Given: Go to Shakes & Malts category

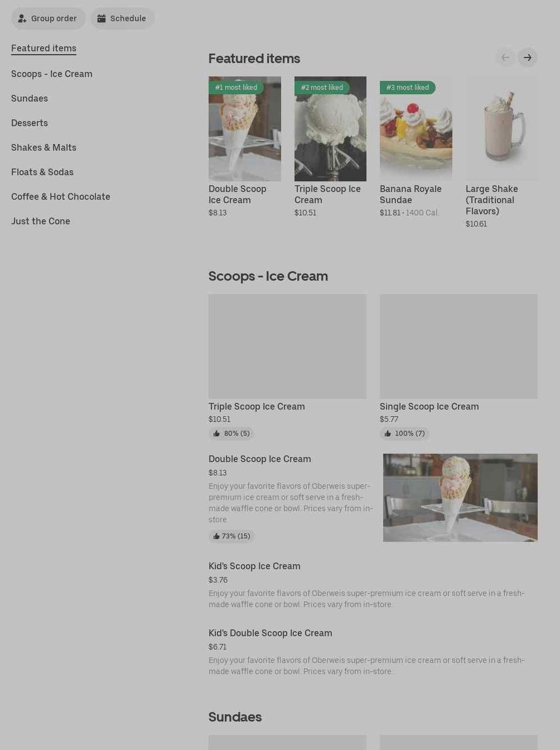Looking at the screenshot, I should (44, 147).
